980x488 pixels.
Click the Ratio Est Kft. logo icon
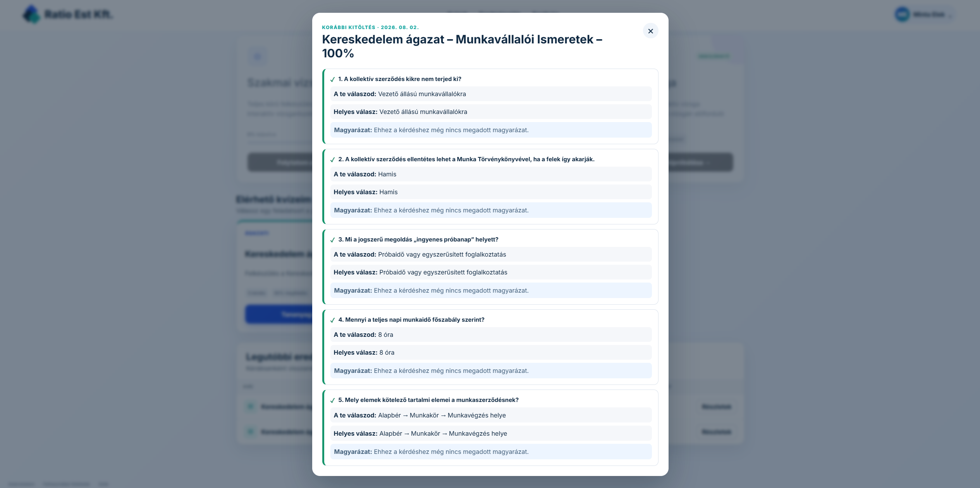(x=31, y=14)
